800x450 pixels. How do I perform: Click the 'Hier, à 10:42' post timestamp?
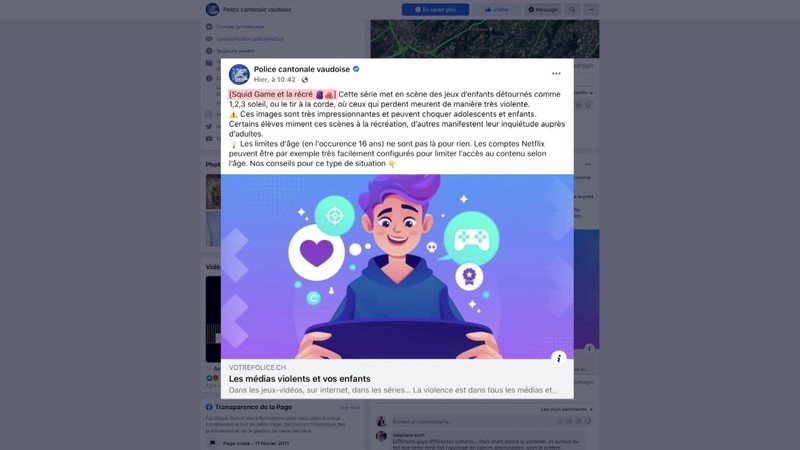tap(274, 80)
